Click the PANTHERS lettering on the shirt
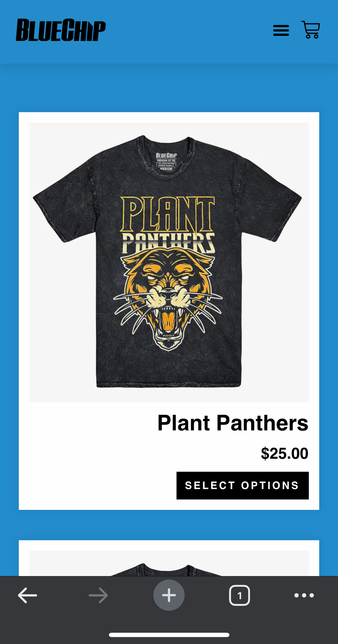338x644 pixels. tap(168, 243)
